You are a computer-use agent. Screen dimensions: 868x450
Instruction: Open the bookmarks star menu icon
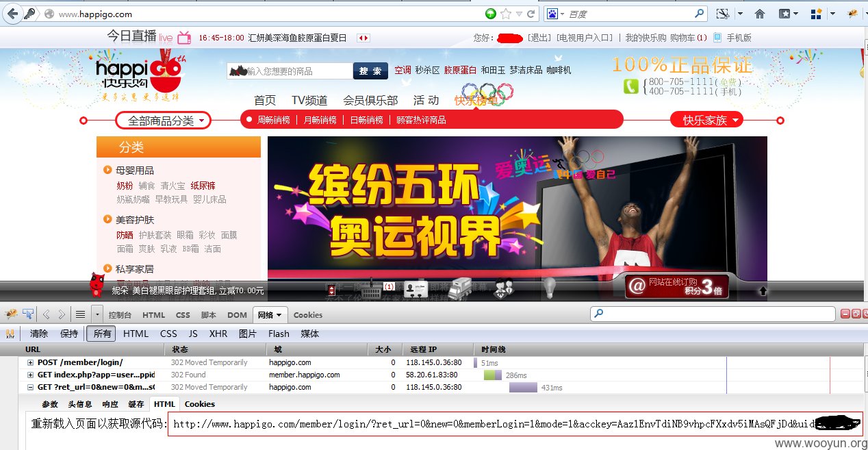[x=784, y=14]
